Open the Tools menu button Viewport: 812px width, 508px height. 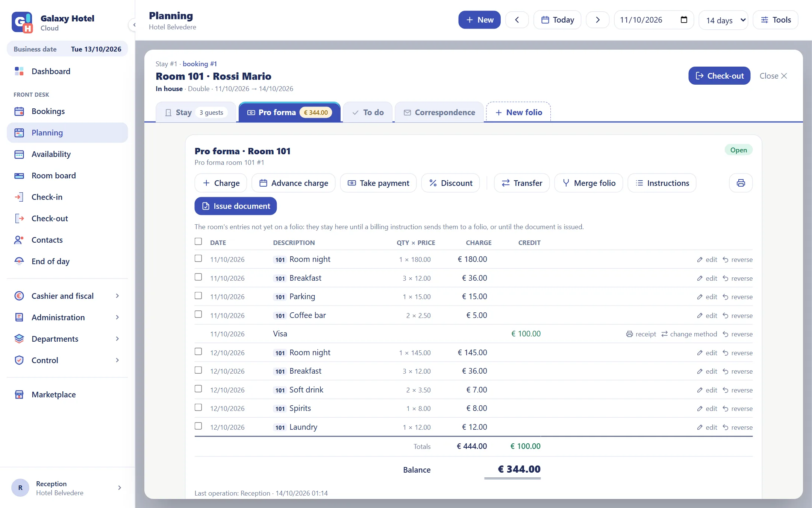(x=776, y=20)
